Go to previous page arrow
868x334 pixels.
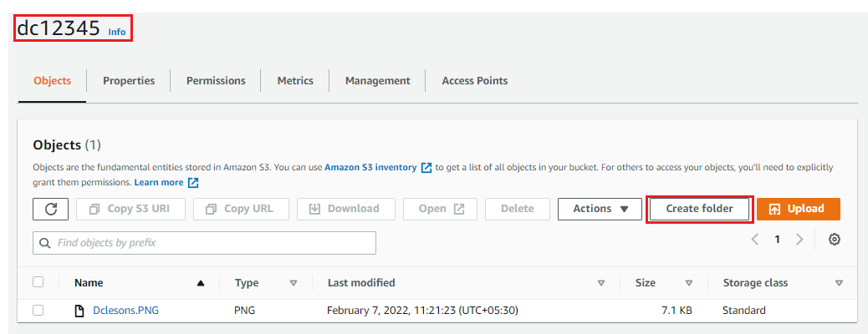(x=754, y=240)
